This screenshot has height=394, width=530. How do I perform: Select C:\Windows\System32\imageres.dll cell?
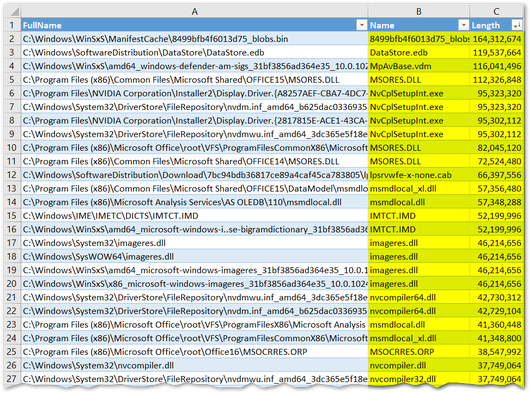194,243
